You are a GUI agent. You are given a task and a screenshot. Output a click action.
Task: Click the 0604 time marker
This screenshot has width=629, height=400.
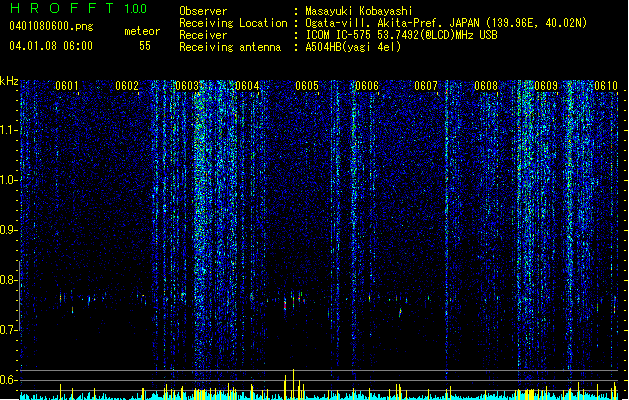247,85
